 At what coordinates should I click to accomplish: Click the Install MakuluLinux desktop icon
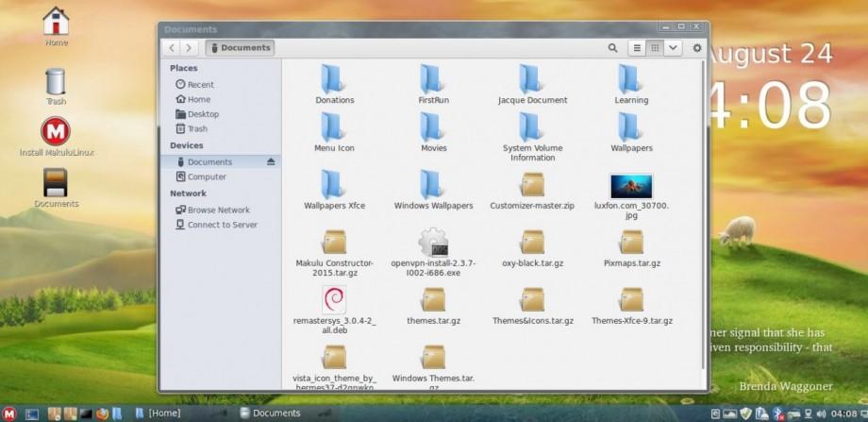[56, 136]
